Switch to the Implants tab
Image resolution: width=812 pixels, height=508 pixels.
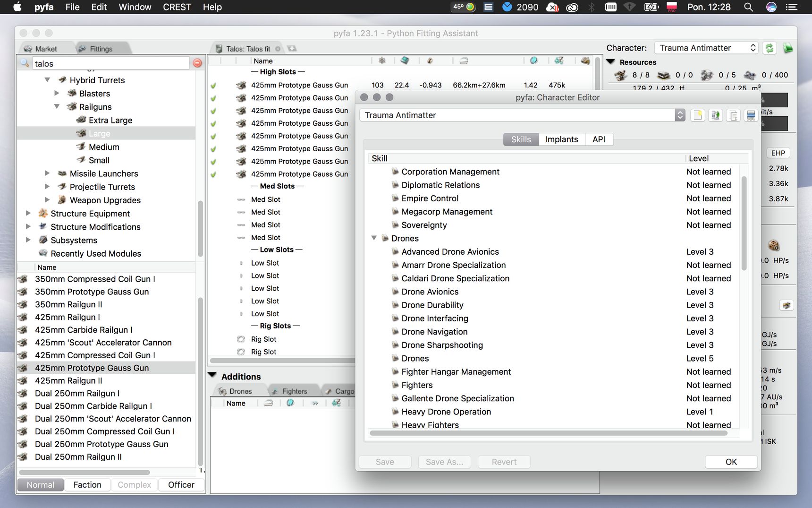click(x=562, y=139)
